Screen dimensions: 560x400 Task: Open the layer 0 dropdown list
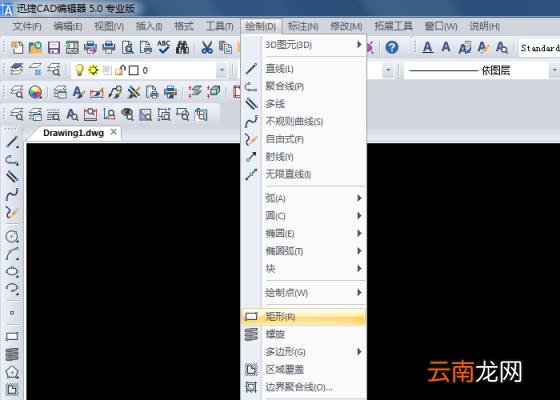[x=221, y=70]
